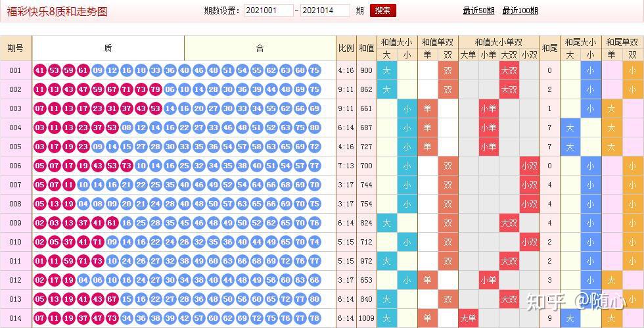
Task: Click ball 80 in row 004
Action: 315,128
